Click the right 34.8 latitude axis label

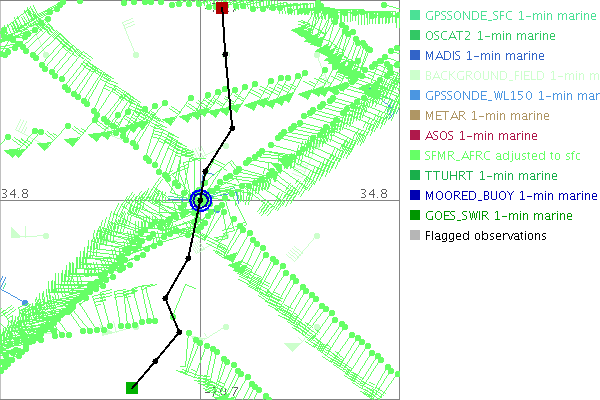click(372, 193)
